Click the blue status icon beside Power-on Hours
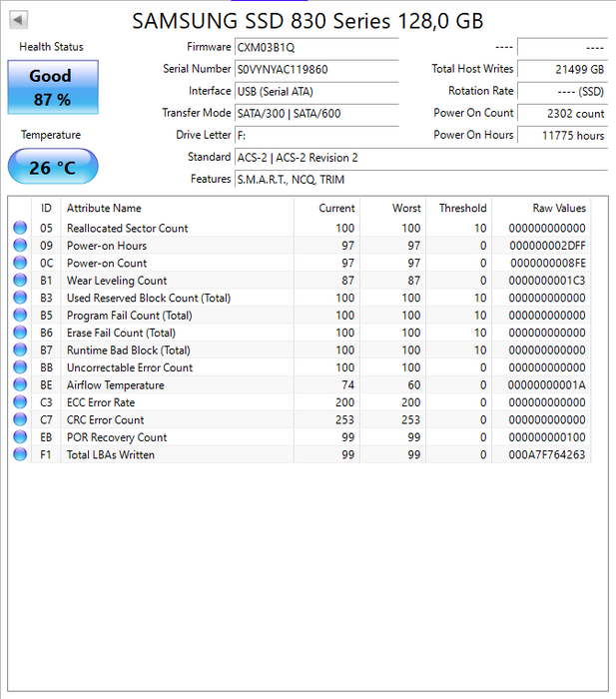This screenshot has height=699, width=616. point(20,246)
